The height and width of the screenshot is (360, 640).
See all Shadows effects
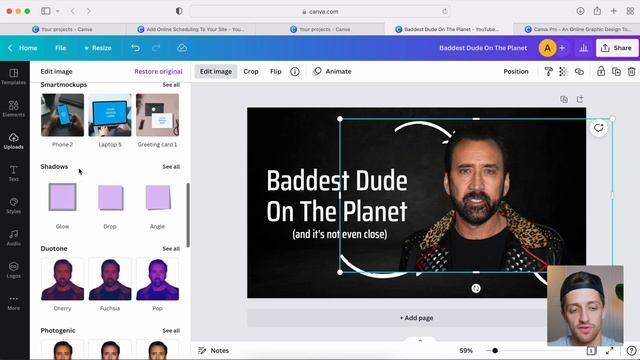pos(171,167)
